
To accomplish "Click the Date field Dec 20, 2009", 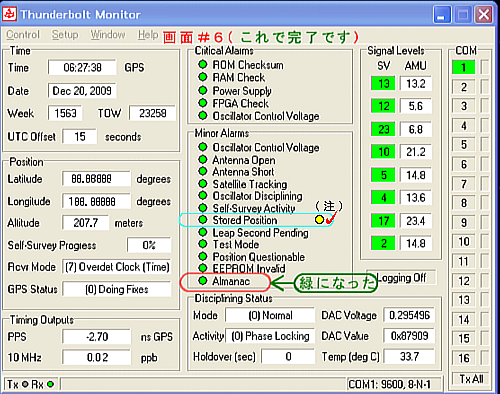I will pos(82,91).
